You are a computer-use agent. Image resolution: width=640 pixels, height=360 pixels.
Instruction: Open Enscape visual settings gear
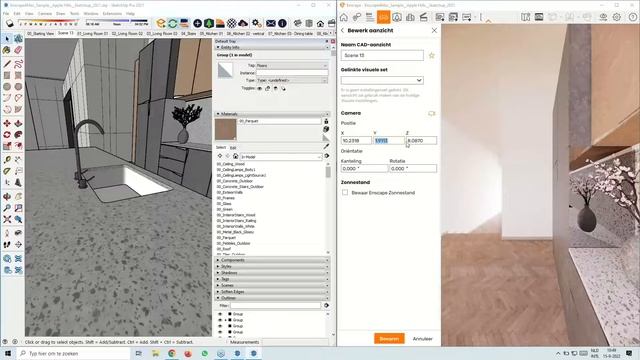617,17
